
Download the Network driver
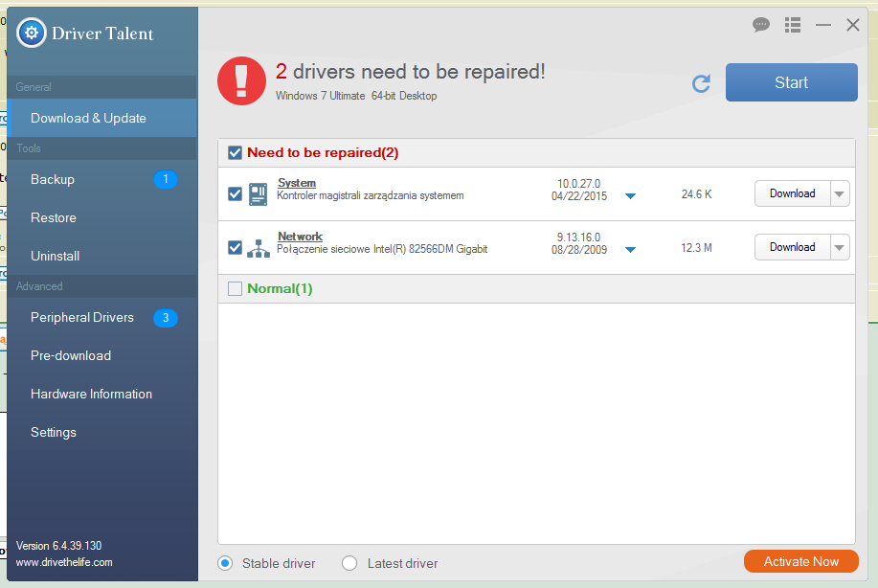click(793, 247)
